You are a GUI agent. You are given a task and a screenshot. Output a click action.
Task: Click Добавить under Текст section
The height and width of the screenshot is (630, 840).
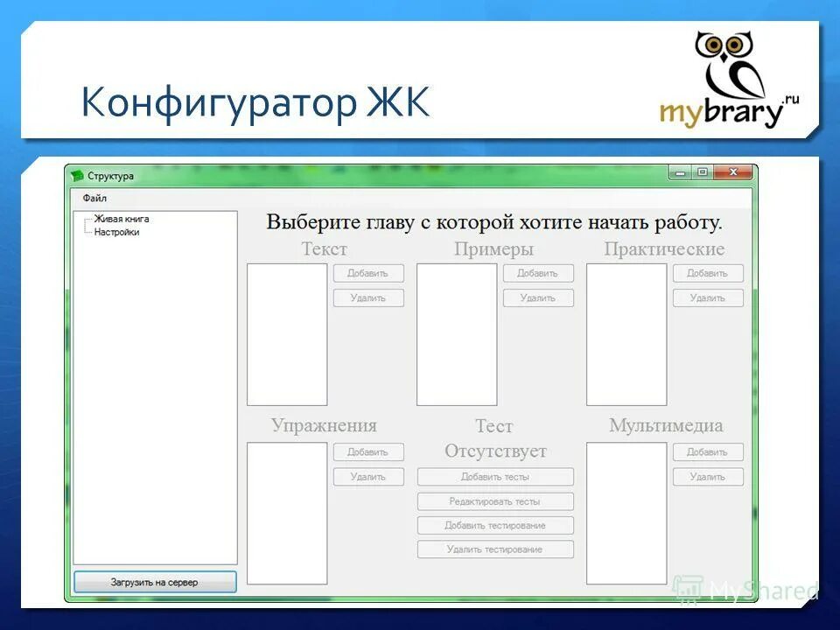click(370, 273)
